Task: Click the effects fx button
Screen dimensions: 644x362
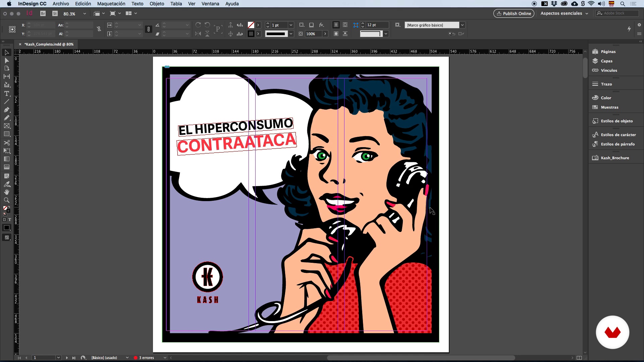Action: [321, 25]
